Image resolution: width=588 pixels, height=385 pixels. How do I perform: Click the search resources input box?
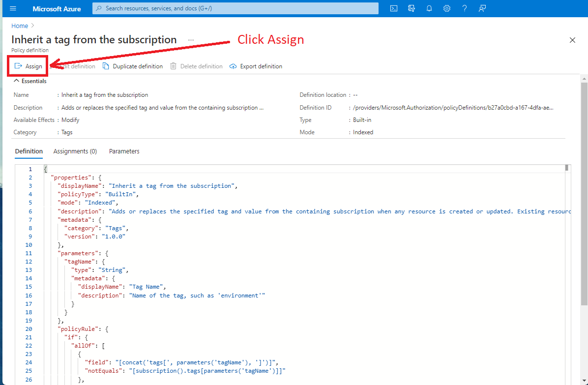[x=236, y=8]
